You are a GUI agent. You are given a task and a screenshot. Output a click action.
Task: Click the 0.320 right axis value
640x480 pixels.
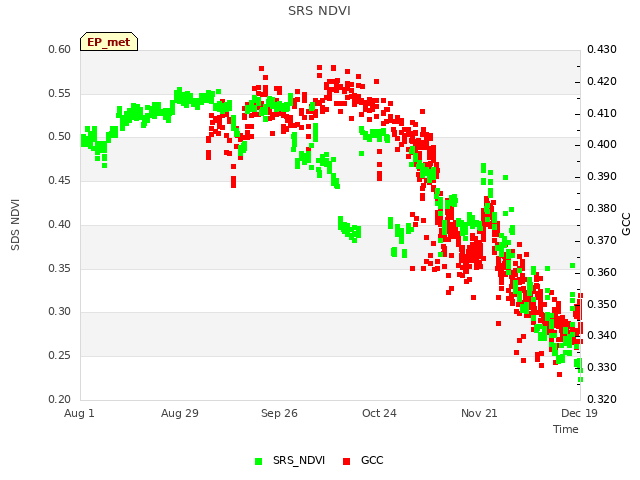[x=602, y=399]
